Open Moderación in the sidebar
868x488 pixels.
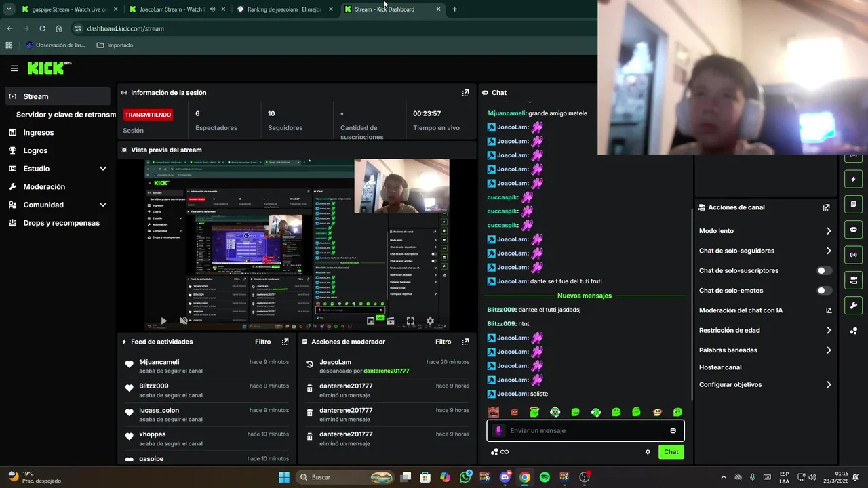[44, 186]
